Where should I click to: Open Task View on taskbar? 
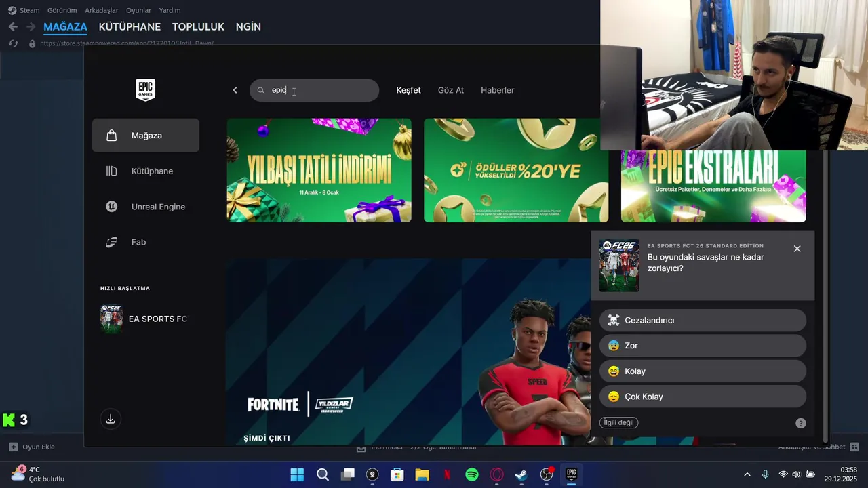click(x=348, y=474)
